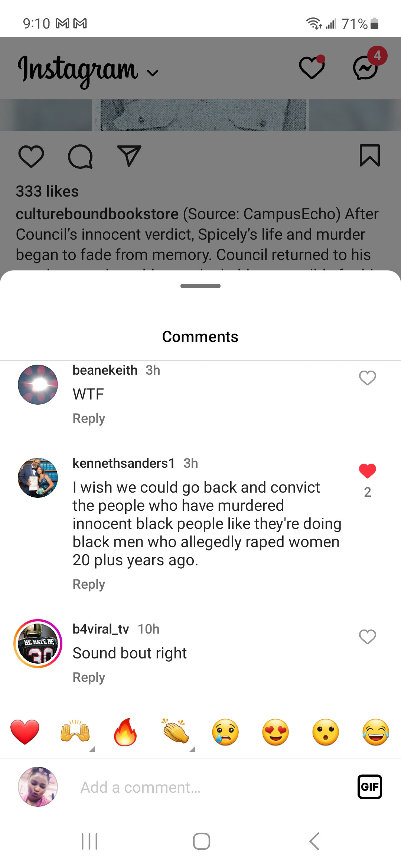Unlike kennethsanders1's comment

click(x=368, y=471)
